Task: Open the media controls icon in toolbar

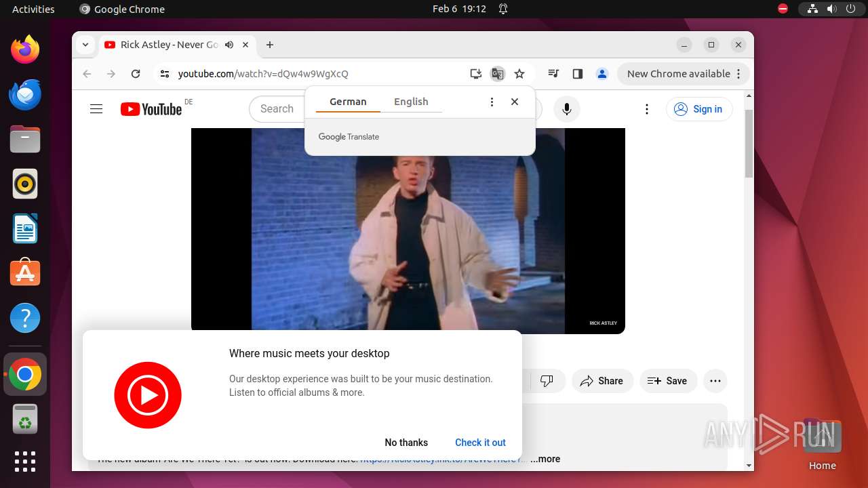Action: pyautogui.click(x=553, y=74)
